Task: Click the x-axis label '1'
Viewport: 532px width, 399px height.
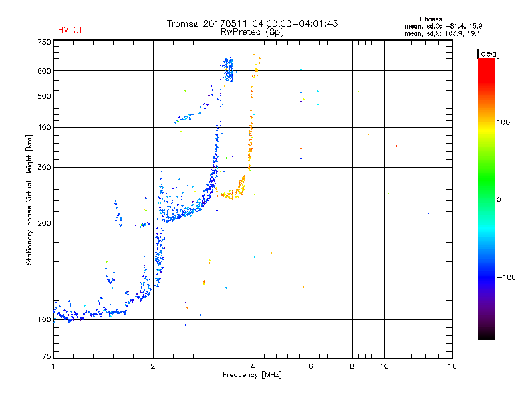Action: coord(53,366)
